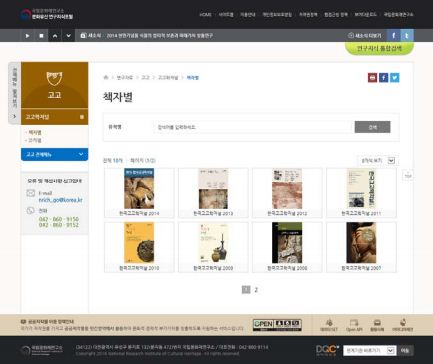
Task: Share page via small Twitter icon
Action: point(395,78)
